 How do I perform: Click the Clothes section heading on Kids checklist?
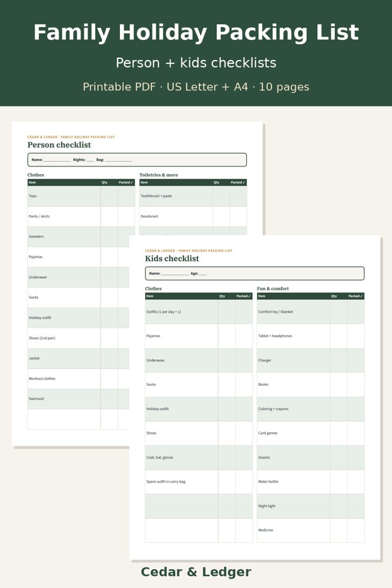coord(153,288)
